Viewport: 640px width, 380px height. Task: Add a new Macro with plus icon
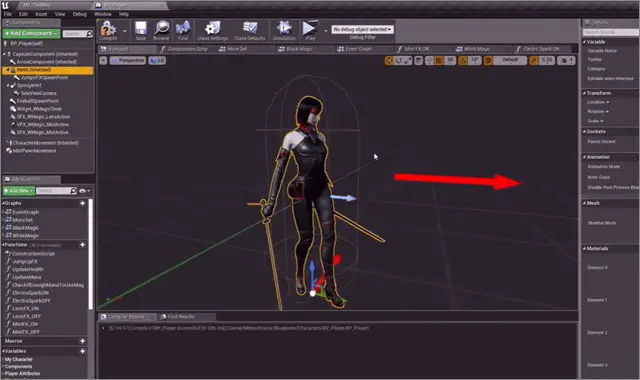coord(82,341)
